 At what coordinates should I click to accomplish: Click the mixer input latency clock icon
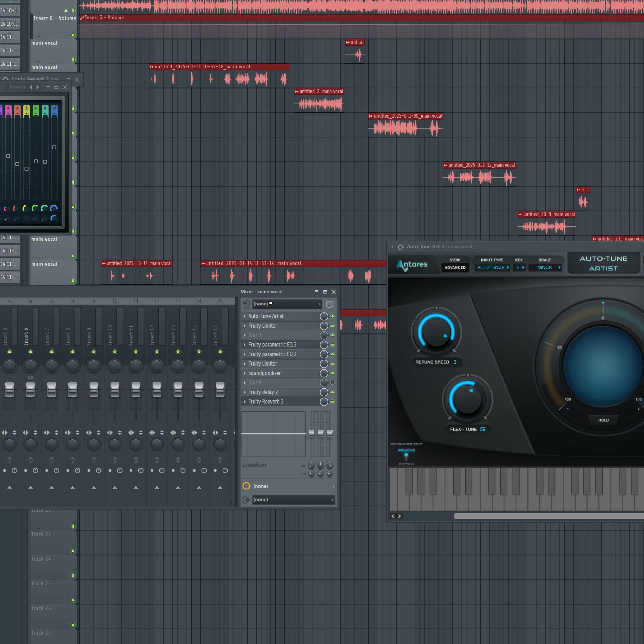(329, 304)
